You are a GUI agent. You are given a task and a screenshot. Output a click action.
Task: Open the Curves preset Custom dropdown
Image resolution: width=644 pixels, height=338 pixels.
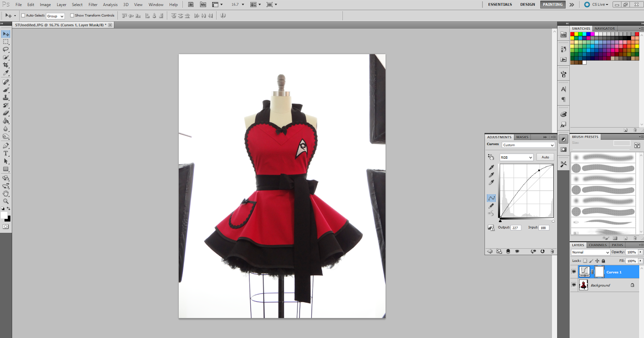[x=528, y=145]
